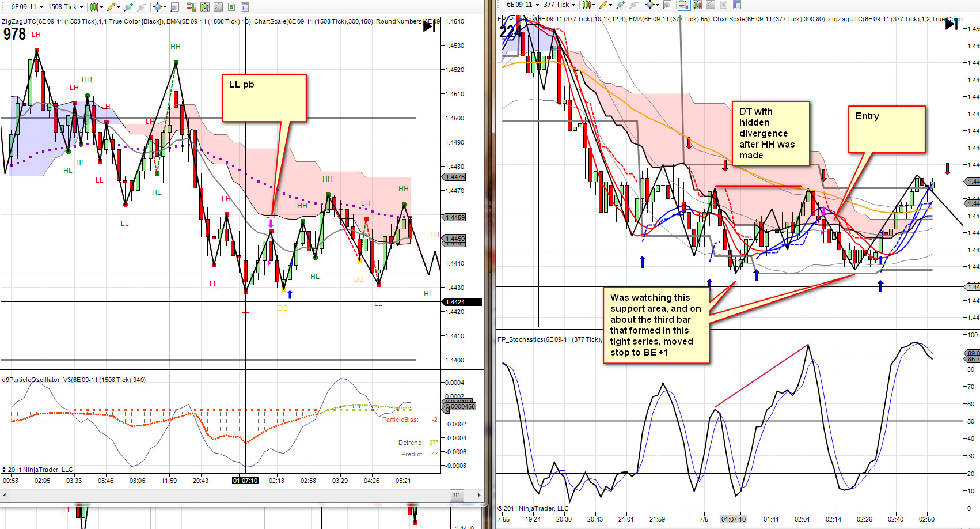The image size is (980, 529).
Task: Open the 6E 09-11 instrument selector in the 1508 Tick chart
Action: 26,7
